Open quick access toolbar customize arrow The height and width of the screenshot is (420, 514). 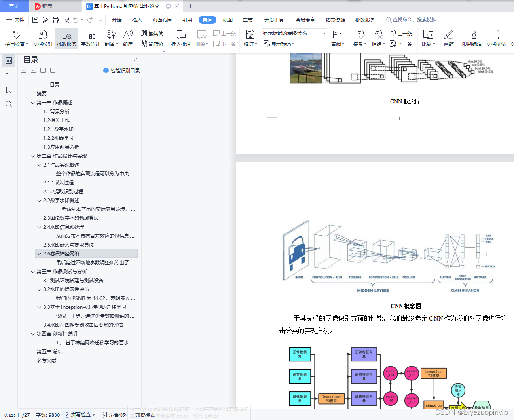pyautogui.click(x=100, y=20)
